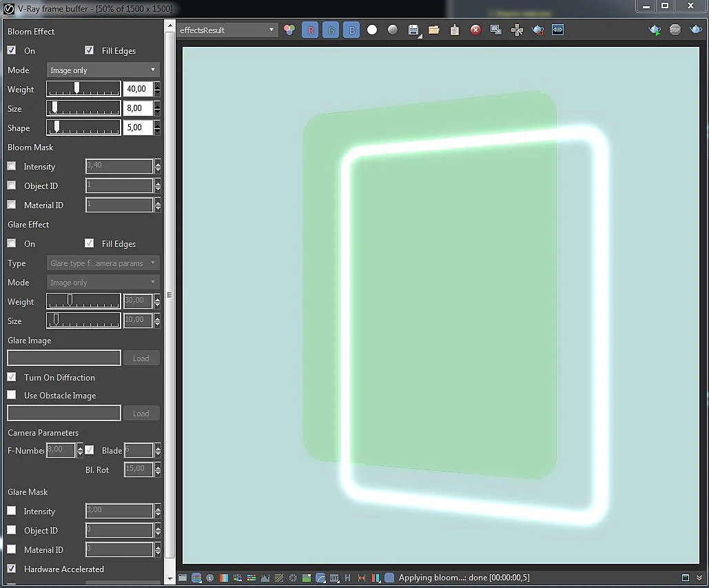The image size is (709, 588).
Task: Click Bloom Size spinner arrows
Action: 157,108
